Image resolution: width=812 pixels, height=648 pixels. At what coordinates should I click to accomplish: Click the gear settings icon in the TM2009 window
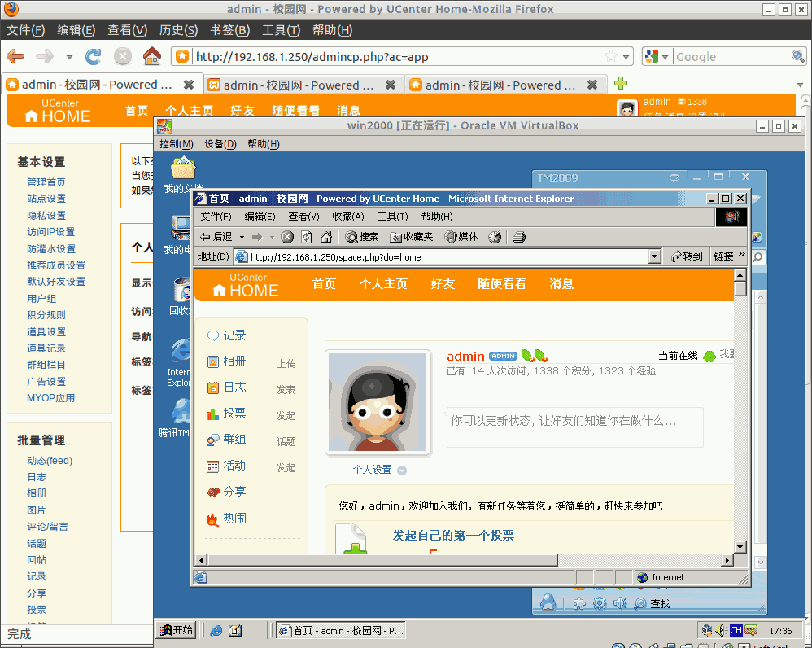(600, 603)
